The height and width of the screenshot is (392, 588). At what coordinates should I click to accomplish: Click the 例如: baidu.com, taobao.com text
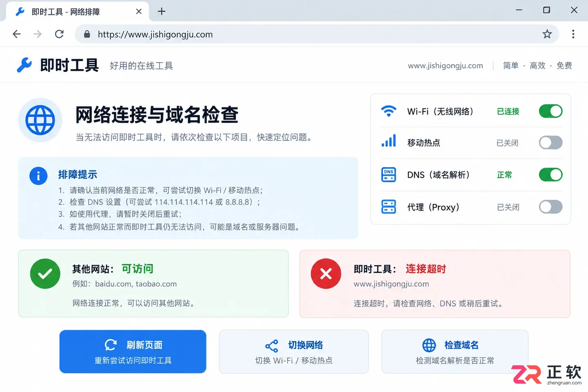coord(125,284)
